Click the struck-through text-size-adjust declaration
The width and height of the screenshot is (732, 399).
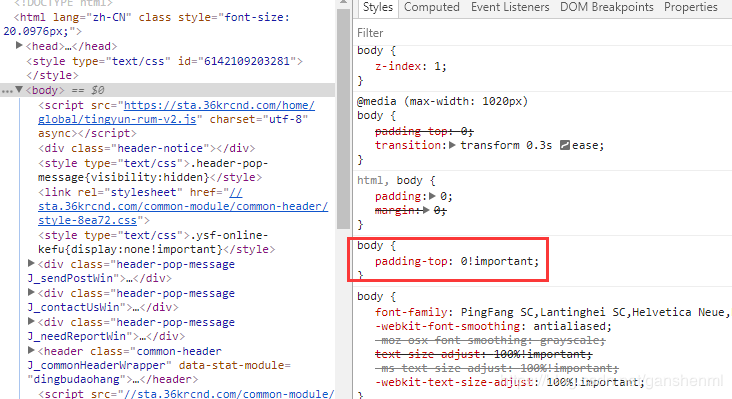click(x=484, y=354)
